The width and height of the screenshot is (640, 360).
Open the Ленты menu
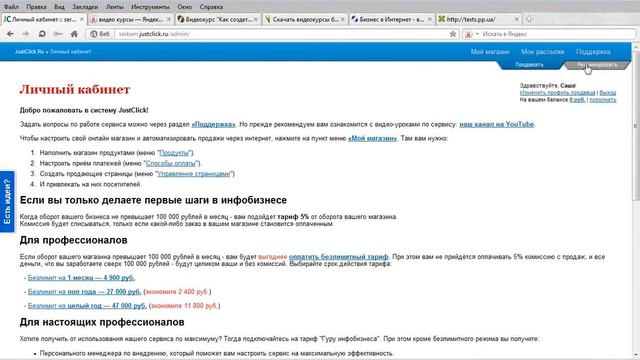click(x=115, y=7)
